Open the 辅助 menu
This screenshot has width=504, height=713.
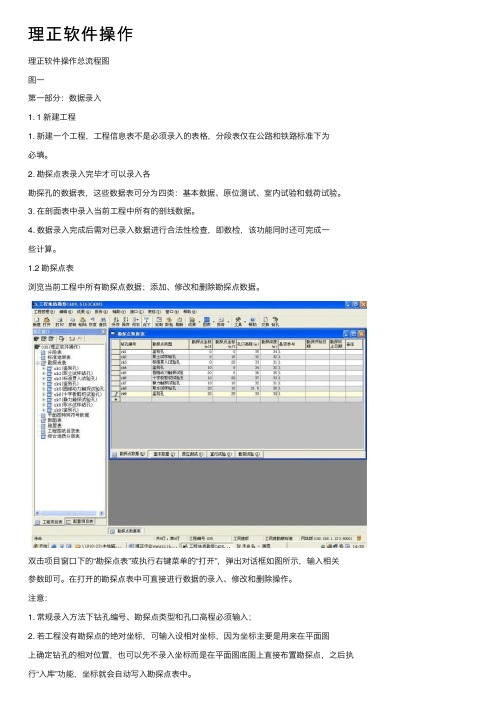click(119, 312)
